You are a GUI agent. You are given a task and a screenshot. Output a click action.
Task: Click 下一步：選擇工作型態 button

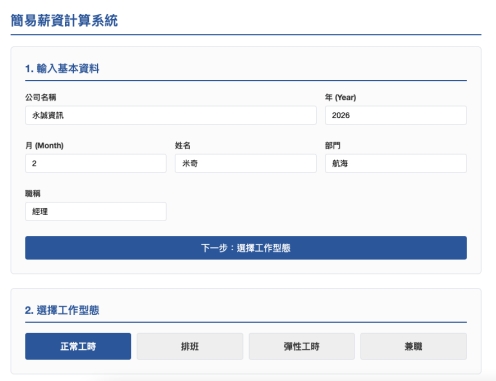(x=246, y=248)
